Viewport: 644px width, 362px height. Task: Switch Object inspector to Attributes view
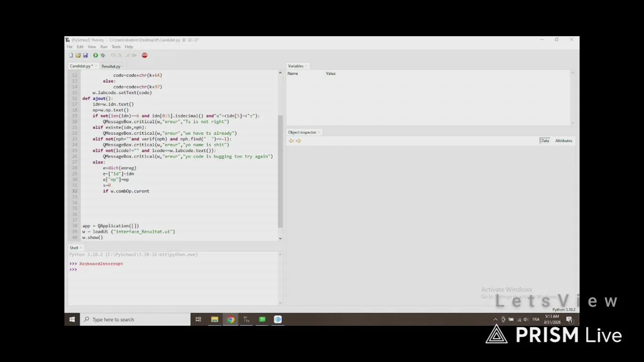563,141
